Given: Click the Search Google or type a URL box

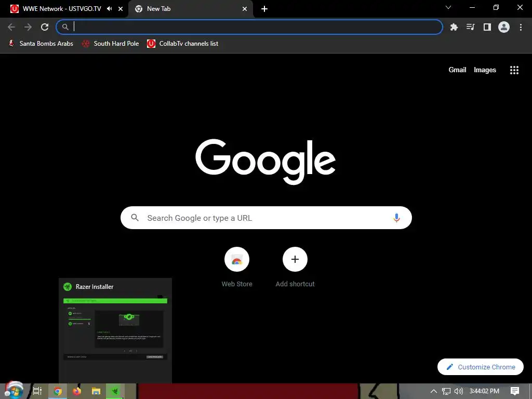Looking at the screenshot, I should [x=266, y=218].
